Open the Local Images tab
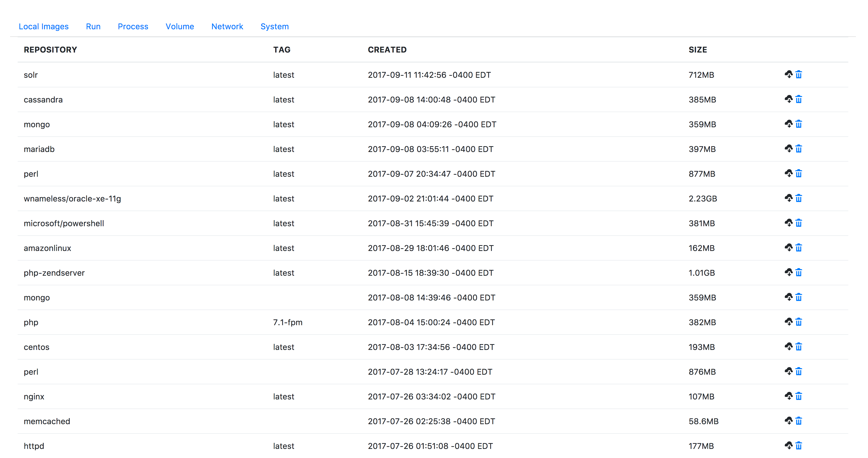Screen dimensions: 868x458 pos(43,26)
